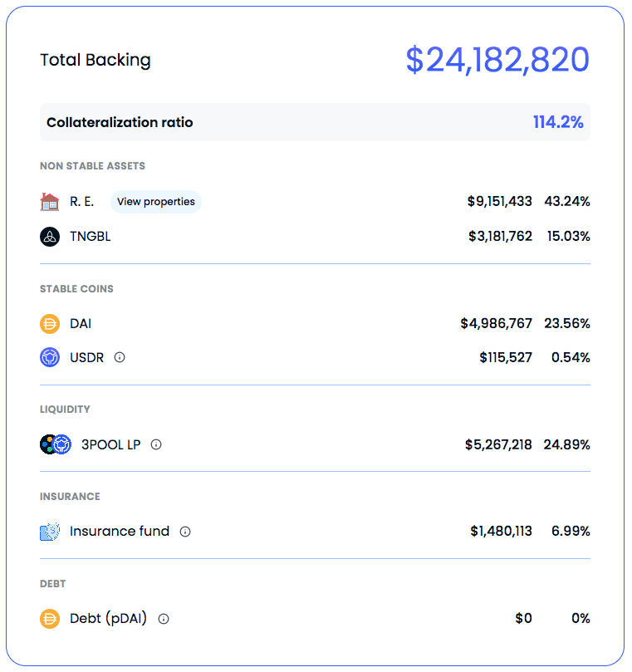This screenshot has height=672, width=632.
Task: Click the Collateralization ratio 114.2% value
Action: [558, 123]
